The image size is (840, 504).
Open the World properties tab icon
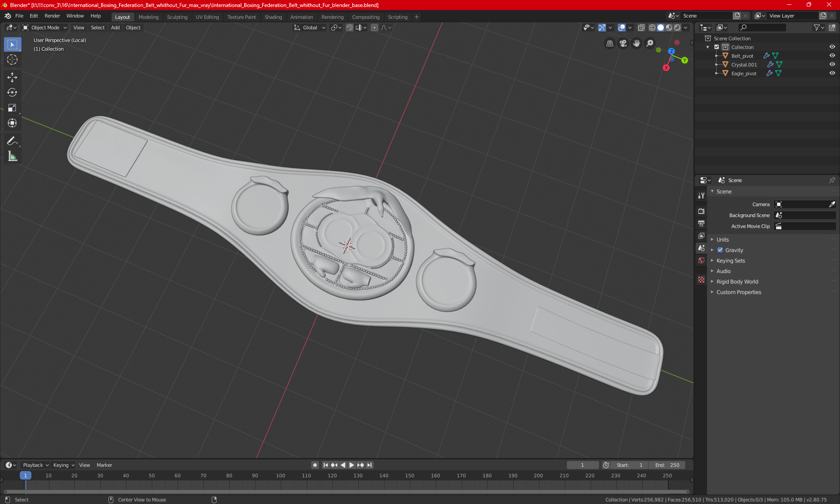click(x=701, y=260)
